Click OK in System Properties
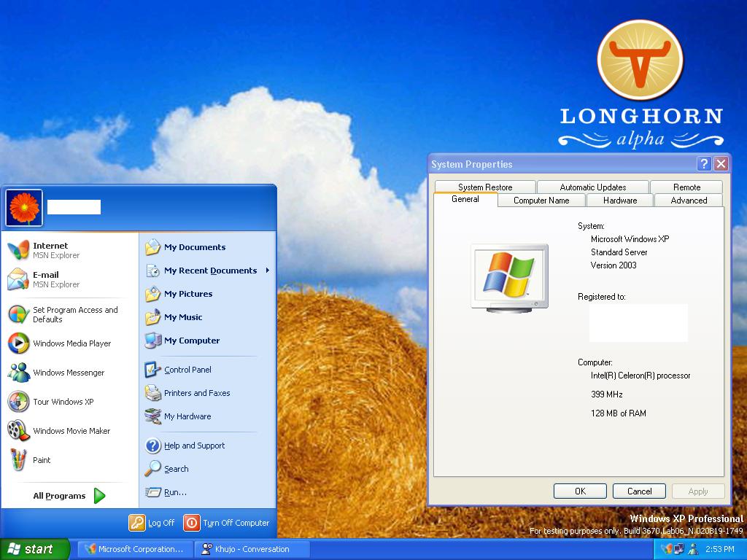 pos(580,491)
